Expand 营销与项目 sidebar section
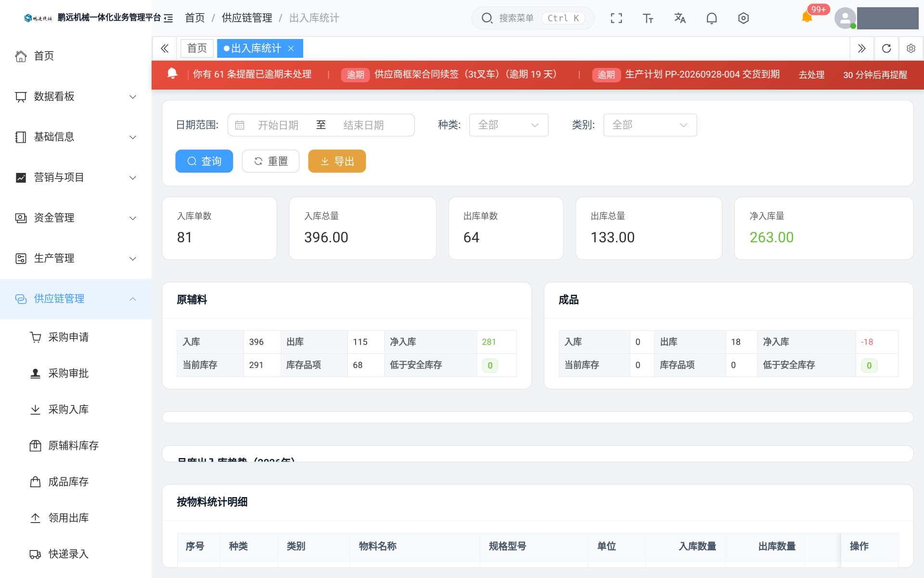The width and height of the screenshot is (924, 578). click(x=76, y=177)
